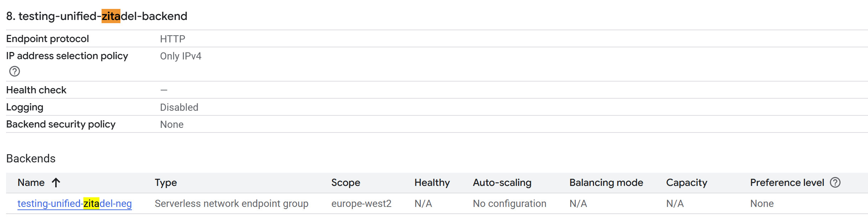Click the No configuration auto-scaling cell

coord(509,204)
